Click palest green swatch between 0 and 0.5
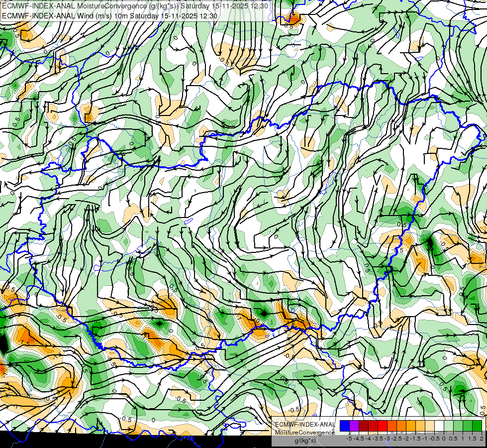This screenshot has height=448, width=487. [449, 426]
